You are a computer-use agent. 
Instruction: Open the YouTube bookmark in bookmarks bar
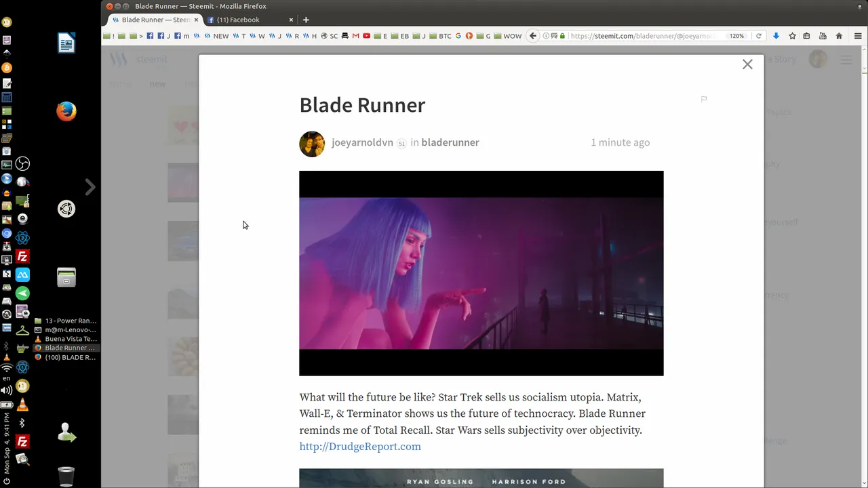click(x=367, y=36)
